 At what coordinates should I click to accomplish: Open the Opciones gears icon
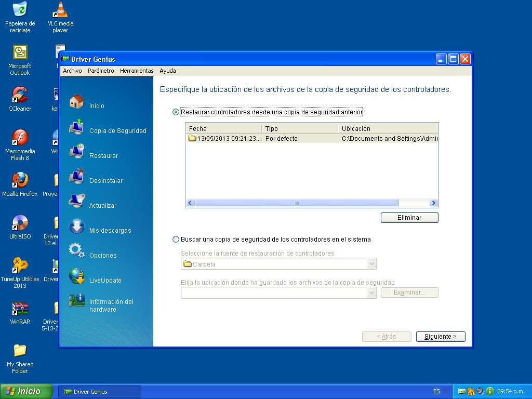tap(77, 251)
